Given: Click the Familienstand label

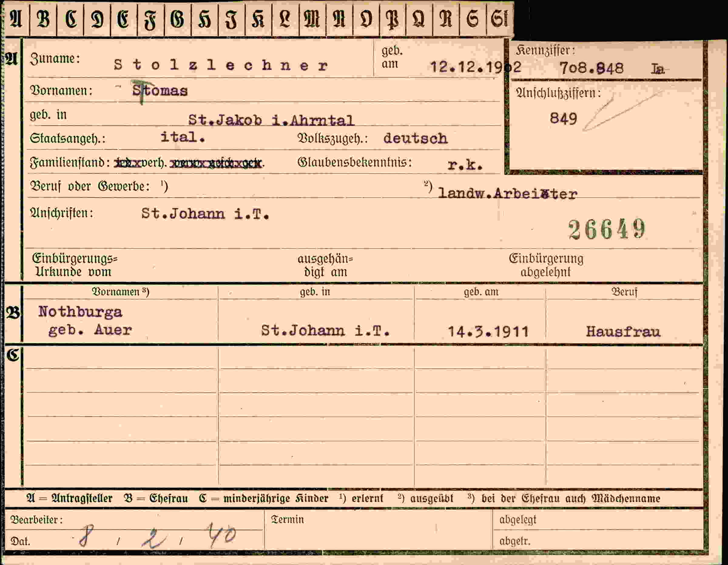Looking at the screenshot, I should pyautogui.click(x=70, y=162).
